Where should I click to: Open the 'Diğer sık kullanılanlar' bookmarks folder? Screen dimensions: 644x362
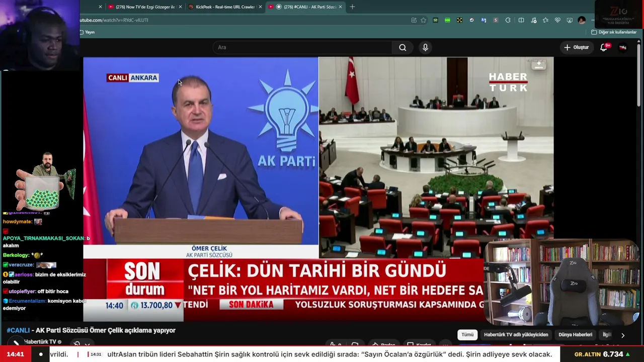614,32
